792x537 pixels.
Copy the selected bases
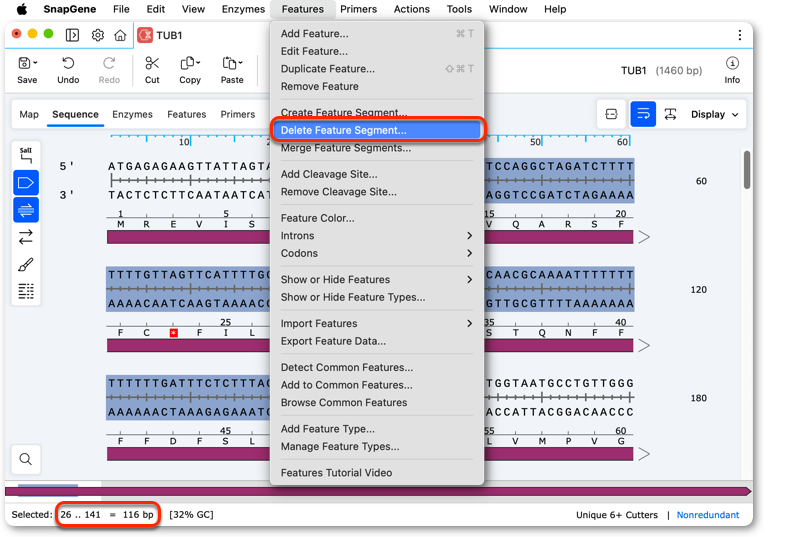189,70
